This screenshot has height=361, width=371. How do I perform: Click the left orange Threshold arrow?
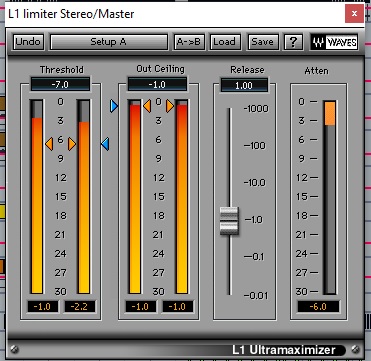(49, 144)
